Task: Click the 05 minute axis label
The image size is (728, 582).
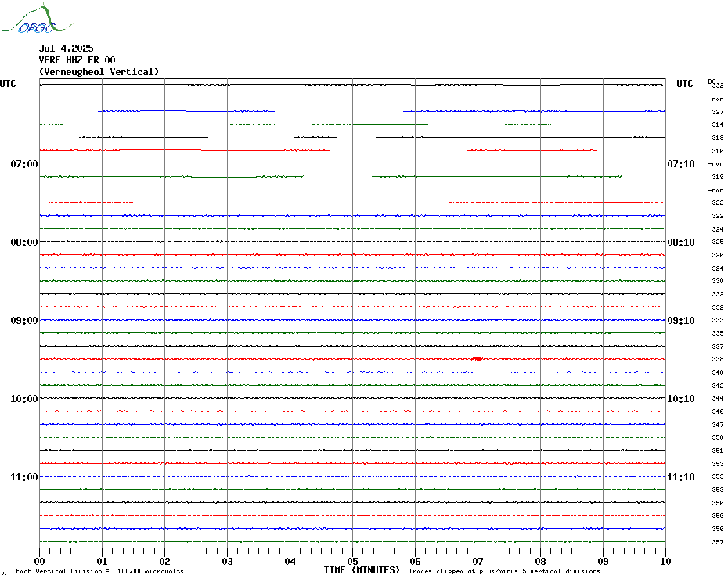Action: tap(353, 561)
